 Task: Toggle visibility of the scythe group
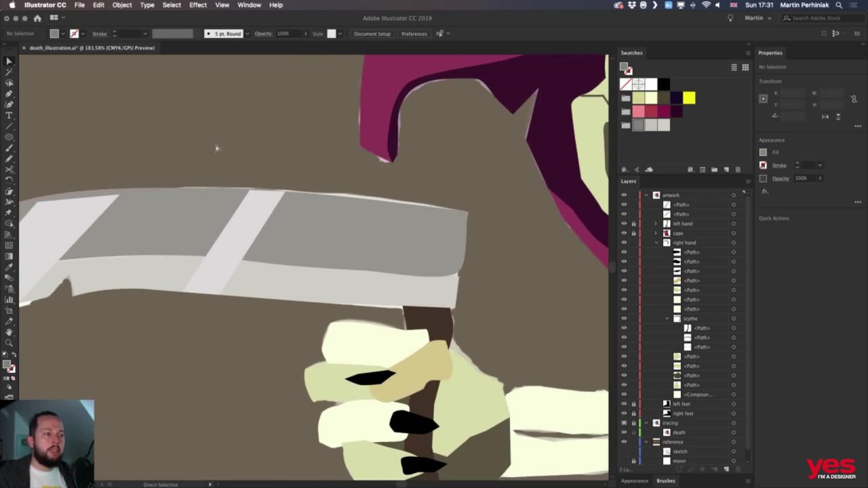pyautogui.click(x=624, y=319)
